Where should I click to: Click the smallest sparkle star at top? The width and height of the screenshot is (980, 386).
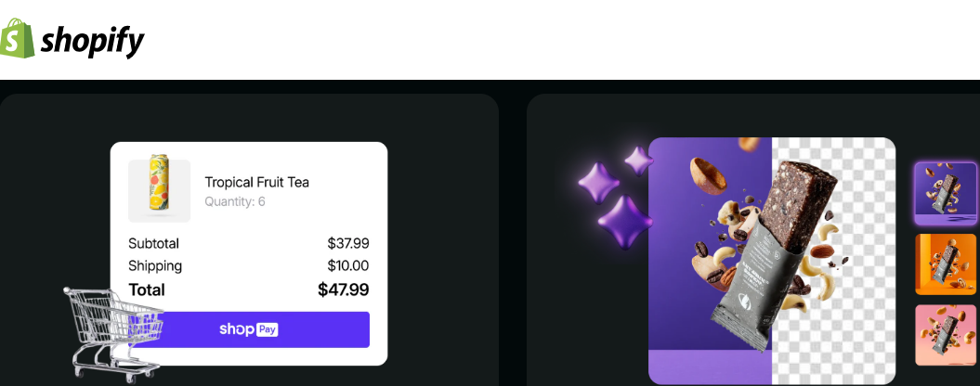click(639, 160)
